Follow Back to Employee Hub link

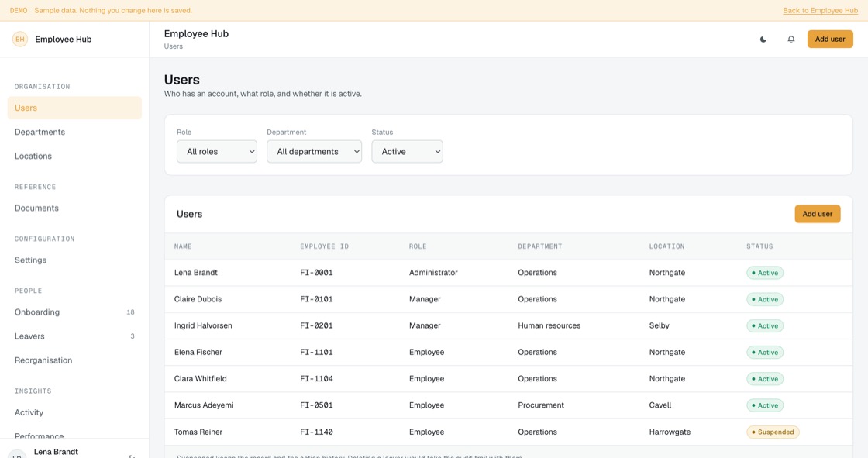tap(820, 11)
